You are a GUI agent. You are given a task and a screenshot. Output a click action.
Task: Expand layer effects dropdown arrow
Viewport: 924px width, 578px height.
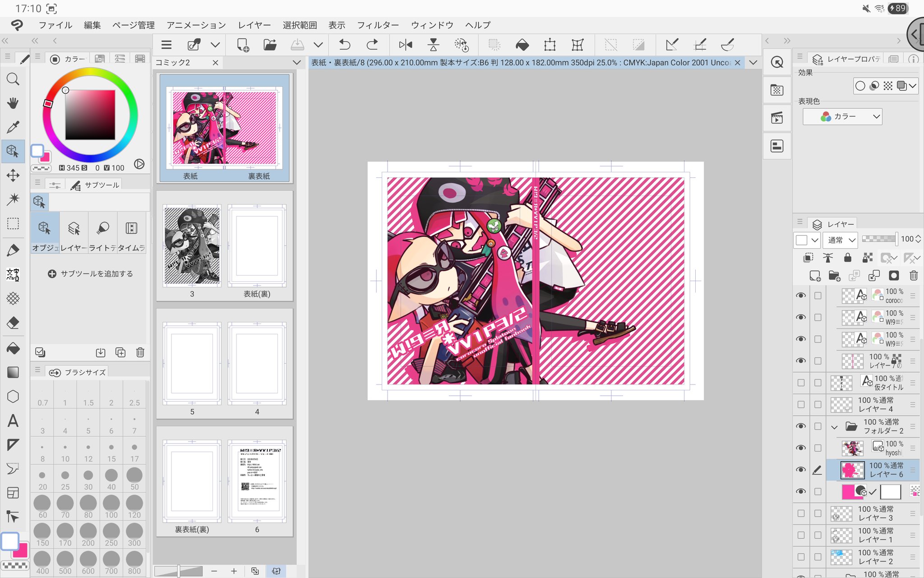tap(913, 86)
